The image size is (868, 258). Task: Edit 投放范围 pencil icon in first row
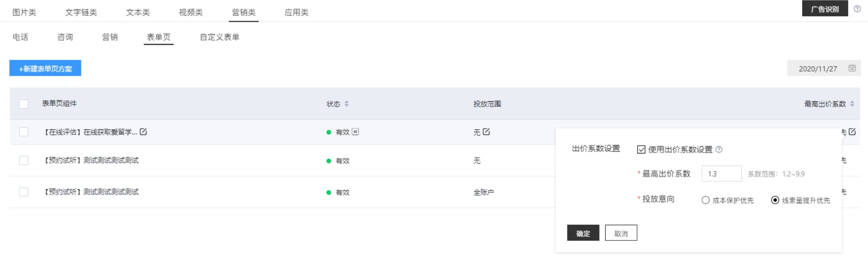point(486,132)
